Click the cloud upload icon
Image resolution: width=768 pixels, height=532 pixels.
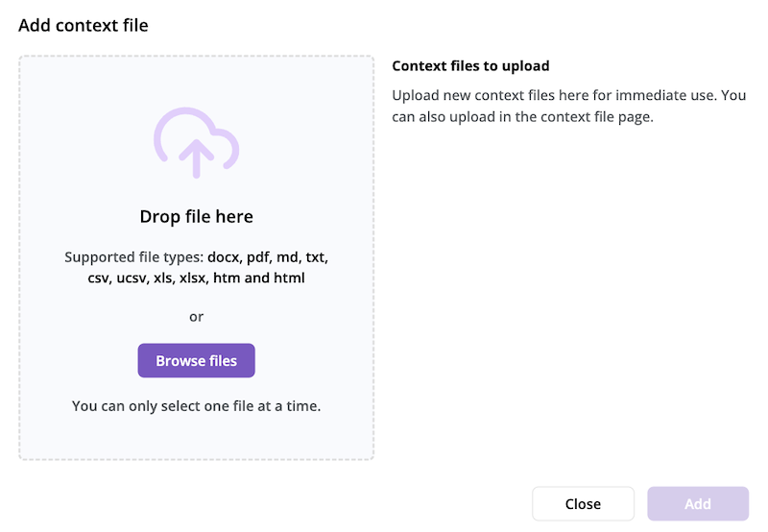pos(197,142)
